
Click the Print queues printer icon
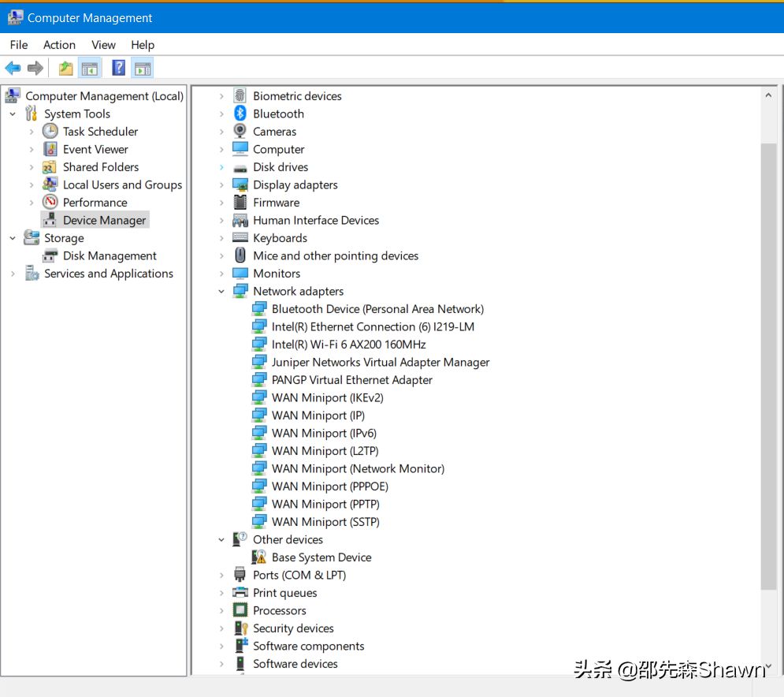pyautogui.click(x=240, y=592)
